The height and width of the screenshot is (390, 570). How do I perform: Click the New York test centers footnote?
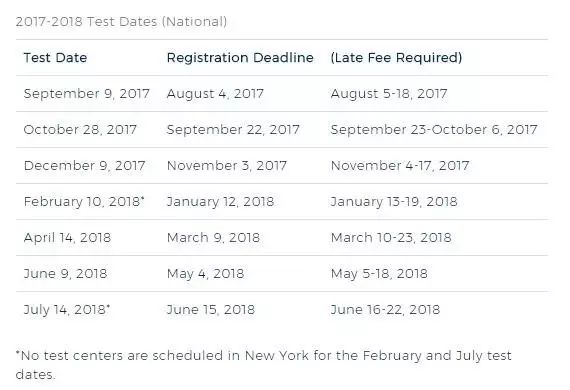(x=264, y=365)
